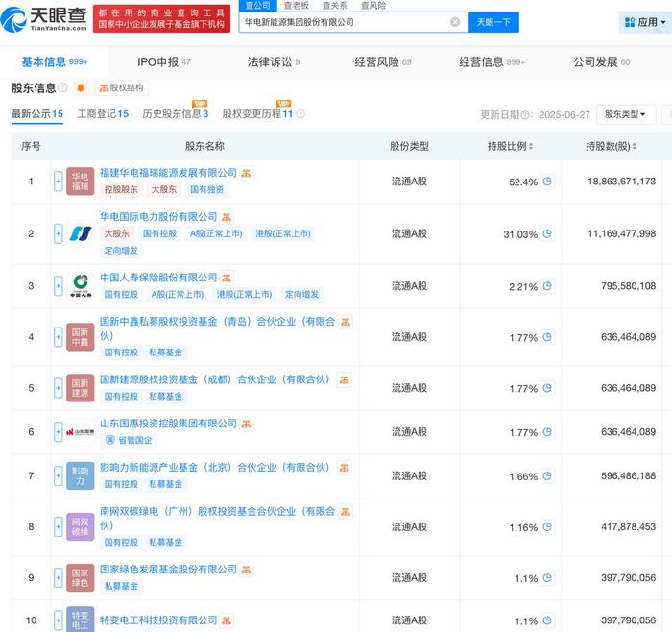This screenshot has height=632, width=672.
Task: Open equity structure icon for 国新中鑫私募股权投资基金
Action: pyautogui.click(x=345, y=322)
